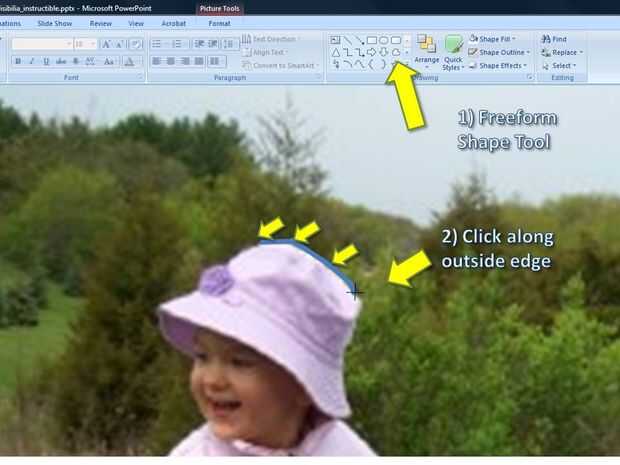Select the arc shape
Screen dimensions: 620x465
[x=347, y=64]
